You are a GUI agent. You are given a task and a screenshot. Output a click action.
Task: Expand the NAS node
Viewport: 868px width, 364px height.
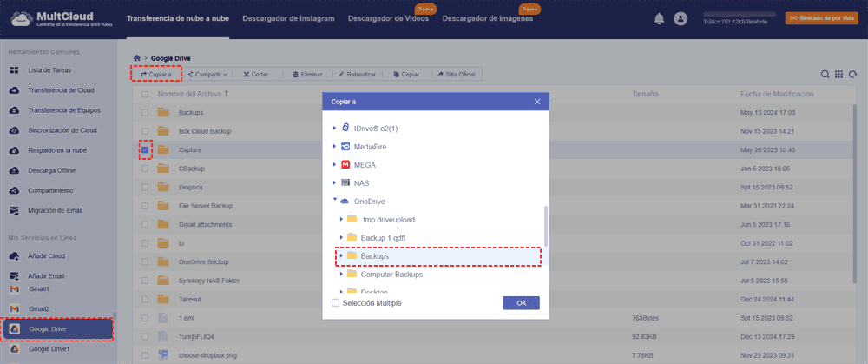coord(334,182)
